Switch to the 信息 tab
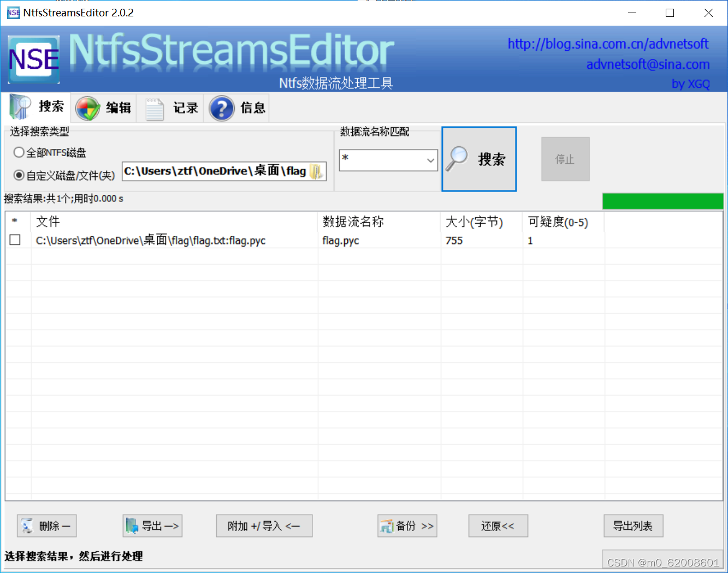The width and height of the screenshot is (728, 573). point(237,108)
